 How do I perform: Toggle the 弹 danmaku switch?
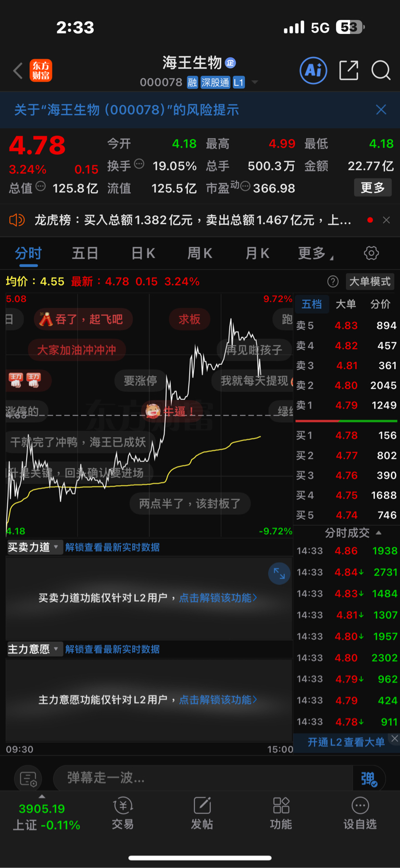[369, 779]
